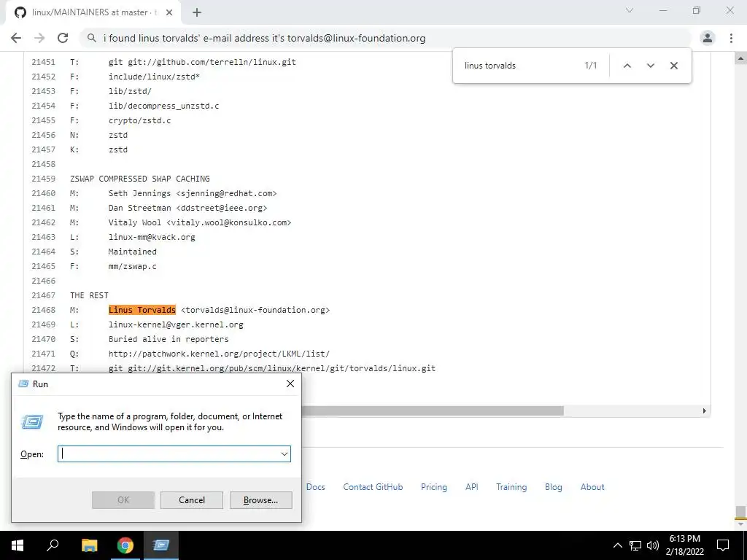Image resolution: width=747 pixels, height=560 pixels.
Task: Click 'Dan Streetman <ddstreet@ieee.org>' line
Action: point(187,208)
